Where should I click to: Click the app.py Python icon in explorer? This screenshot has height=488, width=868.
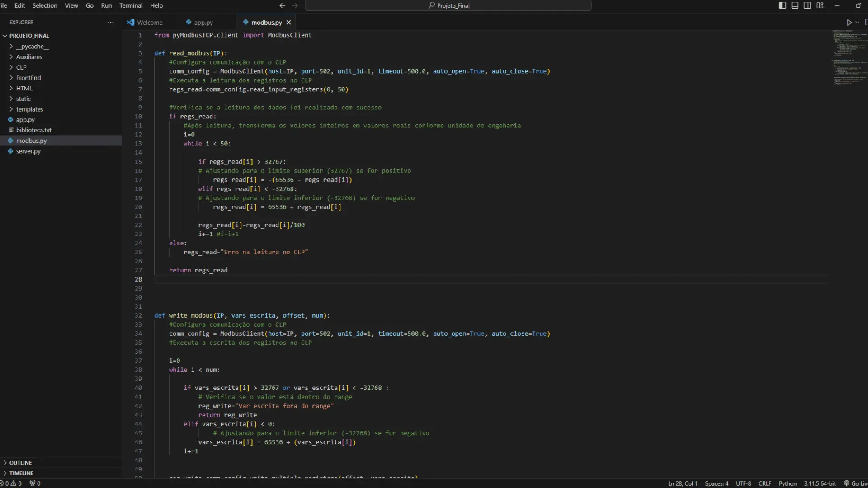click(10, 120)
